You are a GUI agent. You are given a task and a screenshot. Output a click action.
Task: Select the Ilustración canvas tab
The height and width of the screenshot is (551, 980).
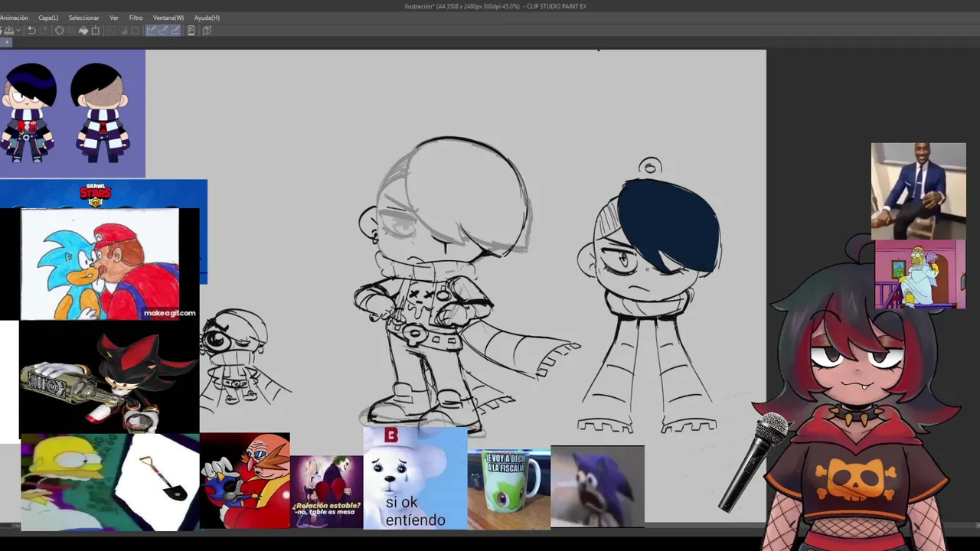(x=6, y=42)
